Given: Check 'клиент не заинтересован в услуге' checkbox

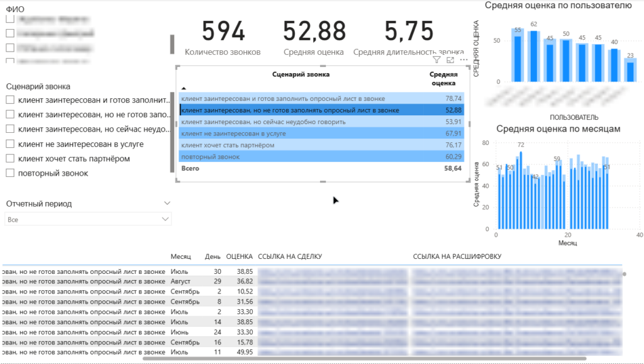Looking at the screenshot, I should pos(10,144).
